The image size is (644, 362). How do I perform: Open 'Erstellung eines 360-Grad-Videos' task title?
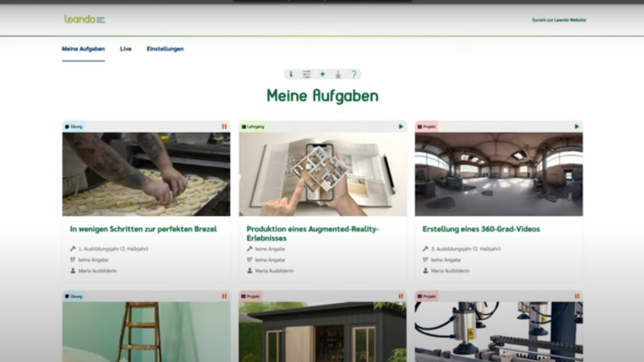481,229
